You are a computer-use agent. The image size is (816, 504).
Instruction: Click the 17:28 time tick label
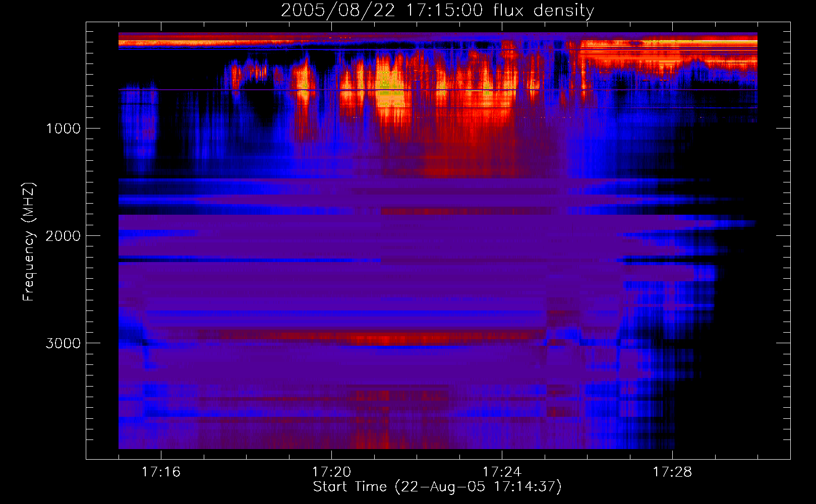(672, 472)
